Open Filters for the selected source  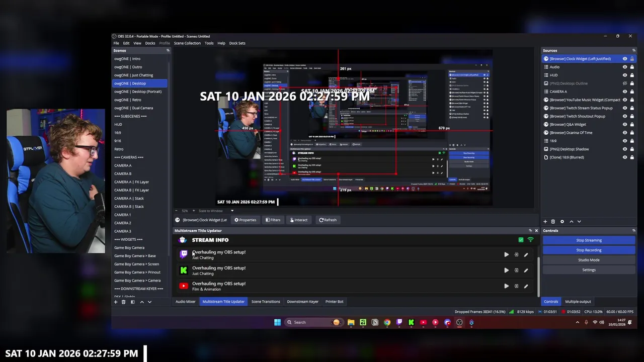point(273,220)
